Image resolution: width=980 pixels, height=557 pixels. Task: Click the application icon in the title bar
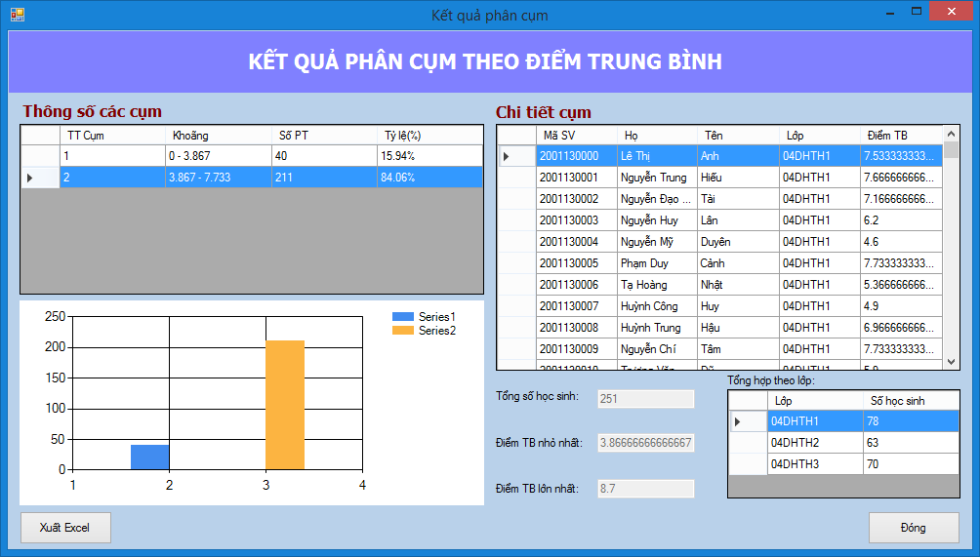(18, 15)
